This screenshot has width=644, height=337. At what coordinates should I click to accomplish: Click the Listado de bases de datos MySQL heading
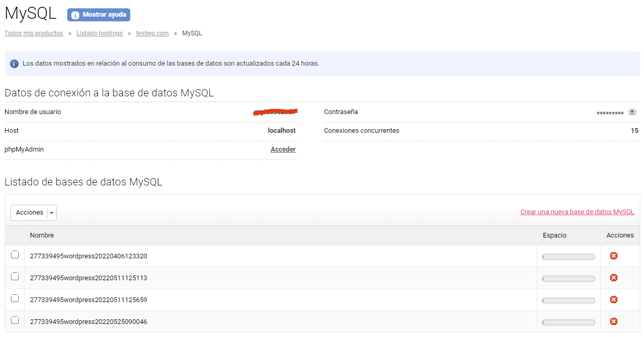[x=83, y=182]
